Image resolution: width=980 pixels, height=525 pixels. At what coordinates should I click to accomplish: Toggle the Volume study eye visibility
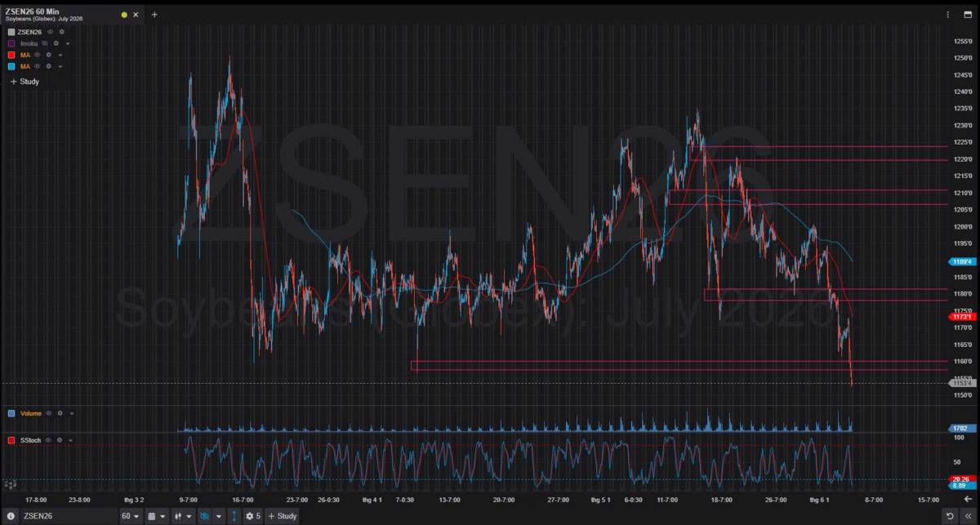click(49, 414)
